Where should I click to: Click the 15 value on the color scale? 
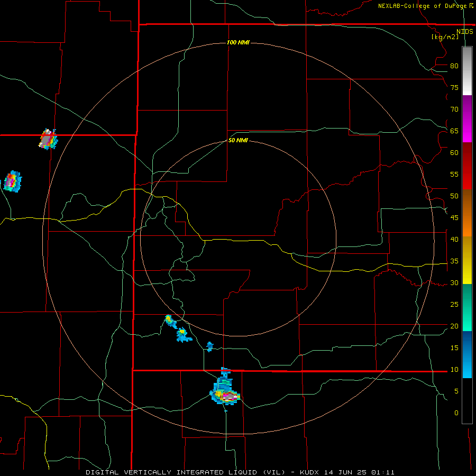[454, 347]
